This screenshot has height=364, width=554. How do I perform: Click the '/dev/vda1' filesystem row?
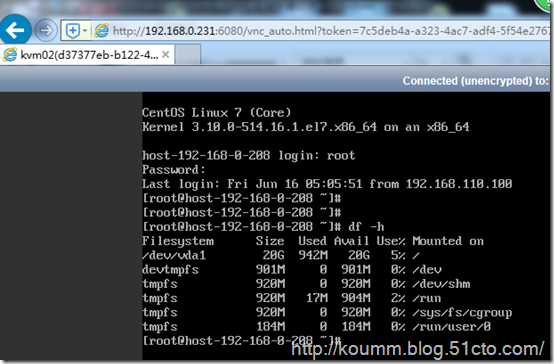[x=281, y=255]
